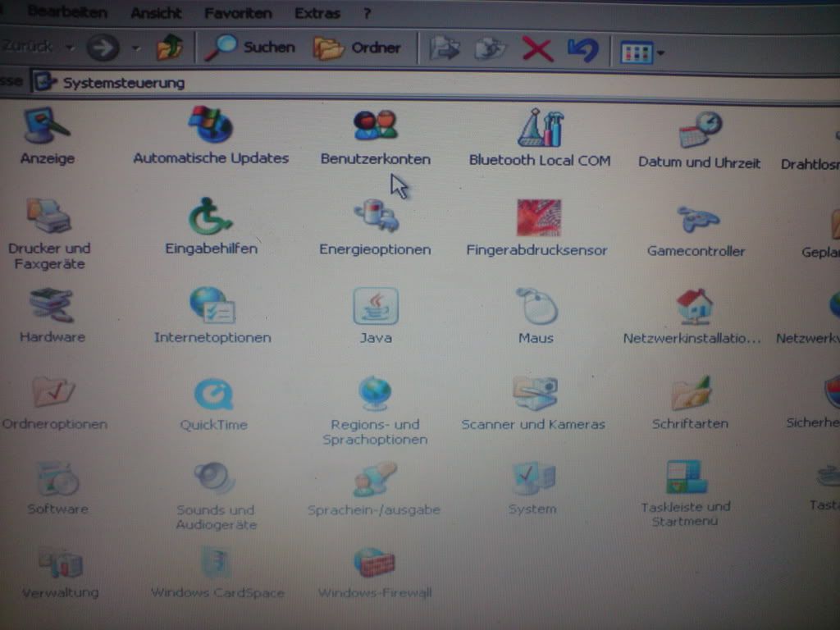Open Datum und Uhrzeit
Image resolution: width=840 pixels, height=630 pixels.
pos(699,139)
